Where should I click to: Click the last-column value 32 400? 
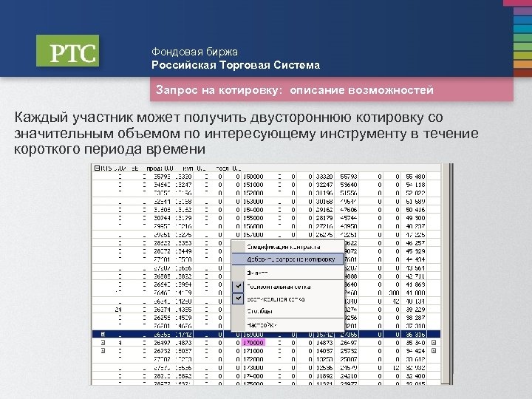pos(415,376)
